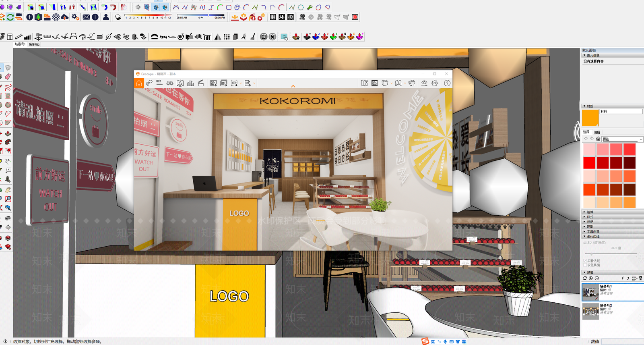The height and width of the screenshot is (345, 644).
Task: Open Enscape help question mark
Action: pos(447,83)
